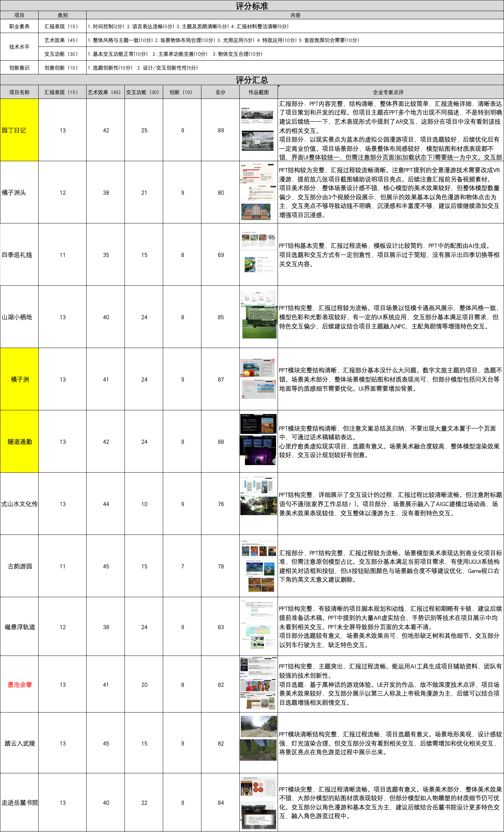Image resolution: width=504 pixels, height=832 pixels.
Task: Click the 磁悬浮轨道 screenshot thumbnail
Action: coord(258,627)
